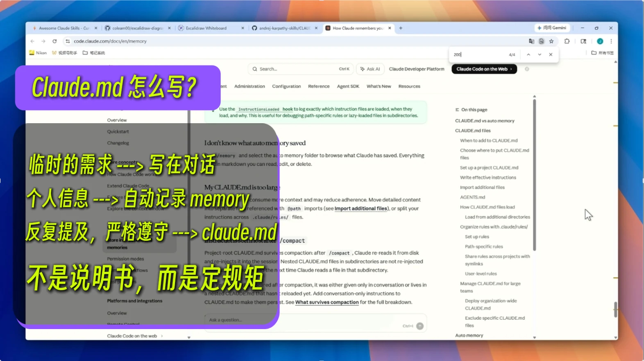Open a new browser tab

pyautogui.click(x=401, y=28)
